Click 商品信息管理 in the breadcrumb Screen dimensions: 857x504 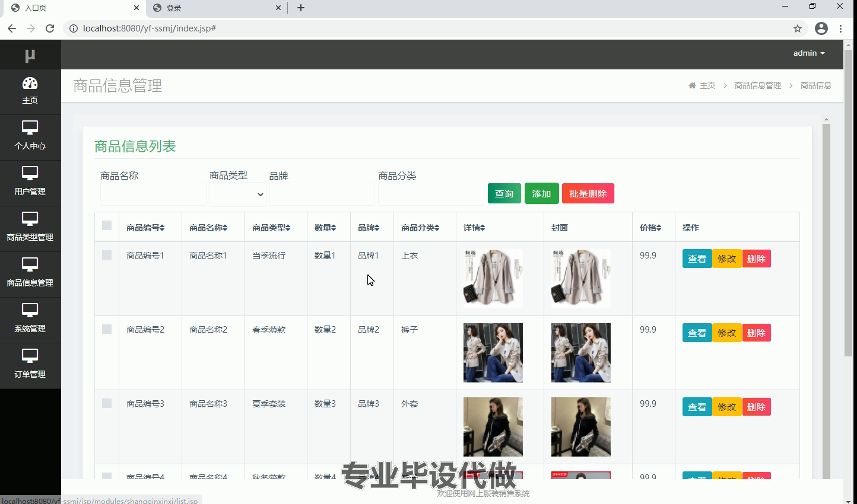coord(758,85)
